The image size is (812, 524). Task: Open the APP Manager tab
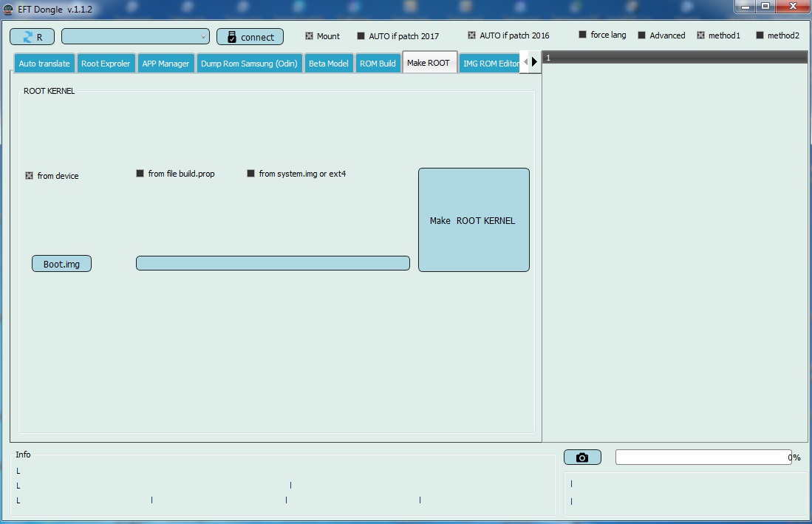[x=166, y=63]
